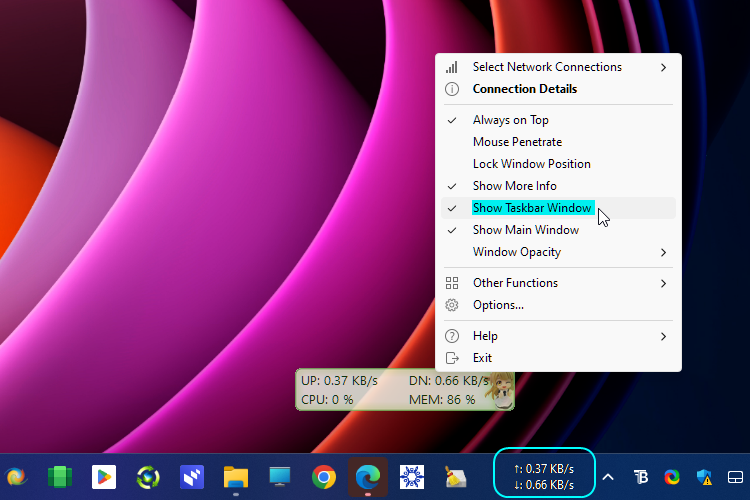Open Connection Details
The width and height of the screenshot is (750, 500).
click(x=558, y=89)
